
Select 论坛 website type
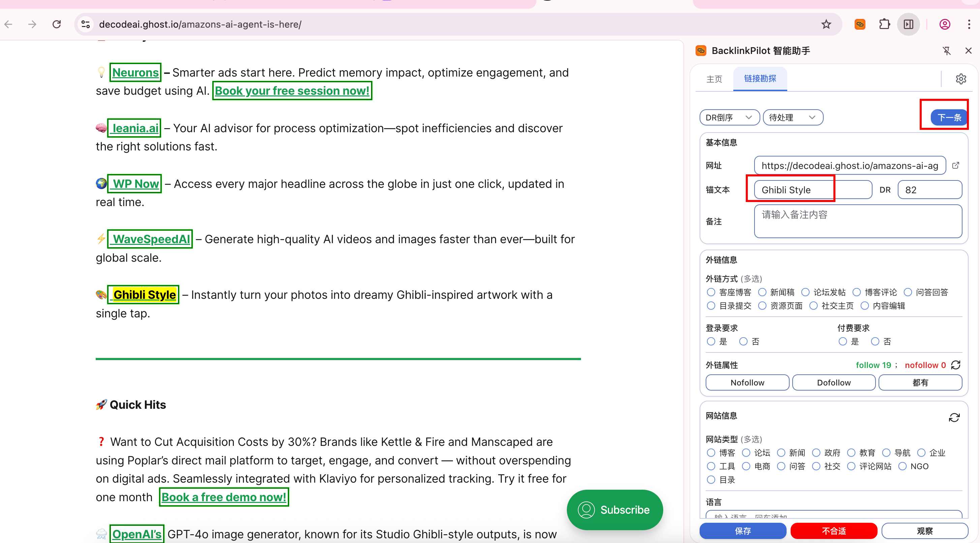click(746, 453)
